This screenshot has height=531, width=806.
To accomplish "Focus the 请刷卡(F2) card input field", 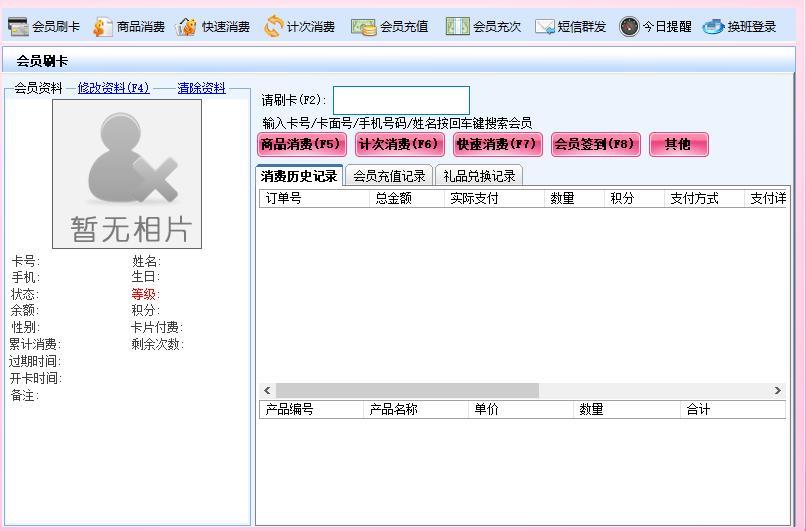I will coord(401,100).
